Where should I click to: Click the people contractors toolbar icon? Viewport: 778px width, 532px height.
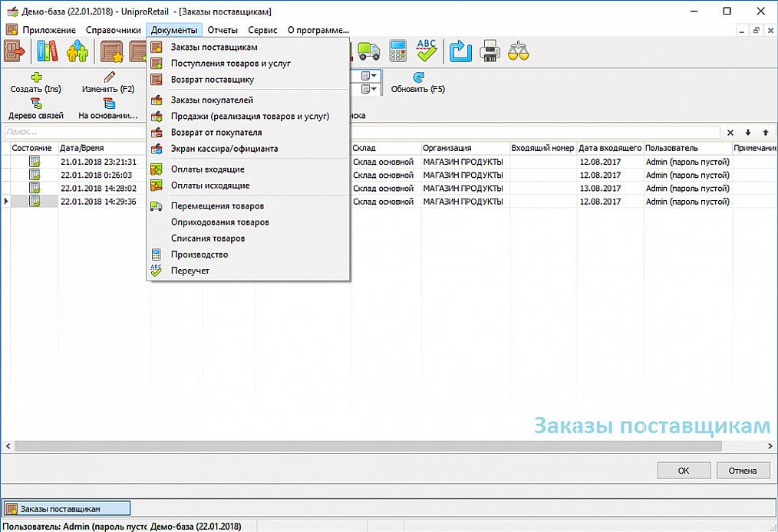pyautogui.click(x=77, y=51)
